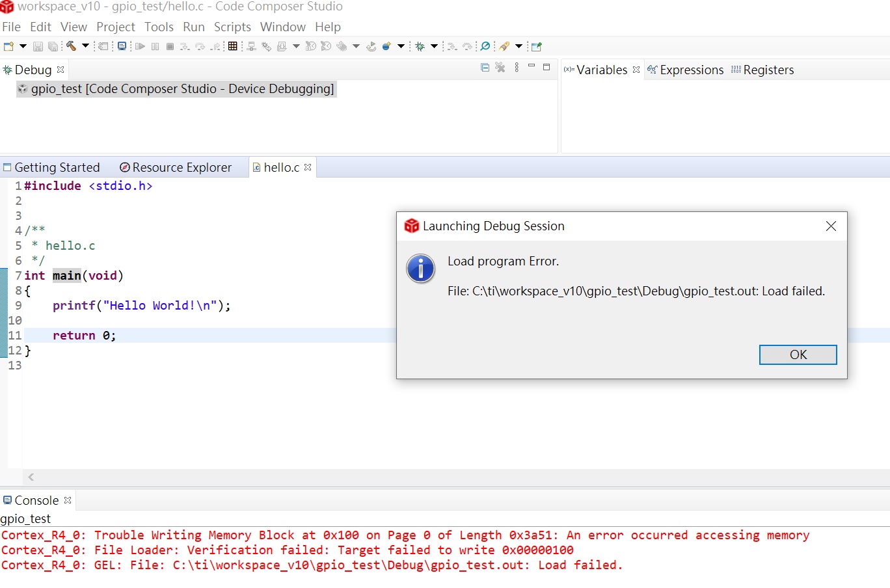Click the Step Return icon

click(215, 46)
